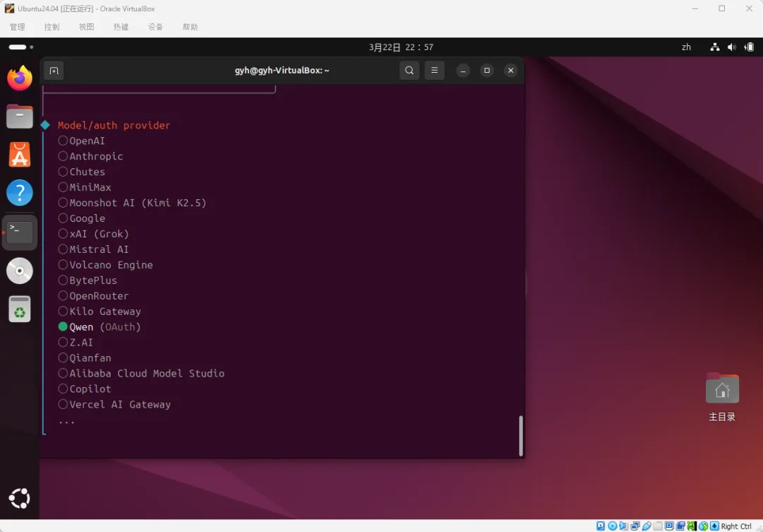Click the VirtualBox hard disk status icon
Image resolution: width=763 pixels, height=532 pixels.
601,526
